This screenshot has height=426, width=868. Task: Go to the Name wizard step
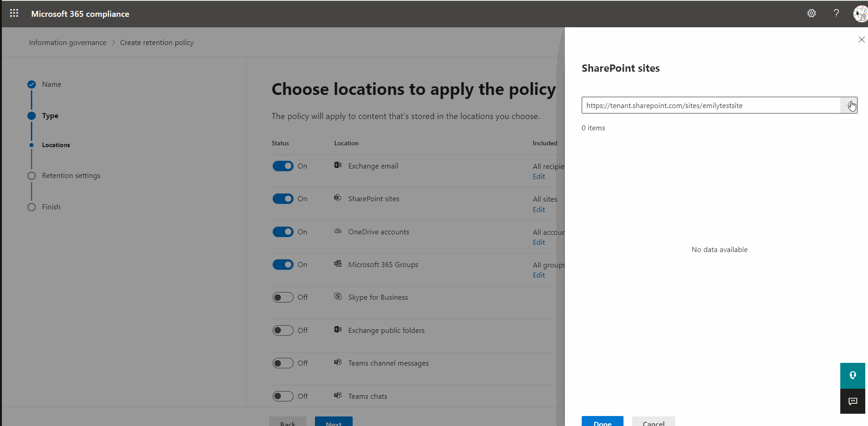(51, 84)
